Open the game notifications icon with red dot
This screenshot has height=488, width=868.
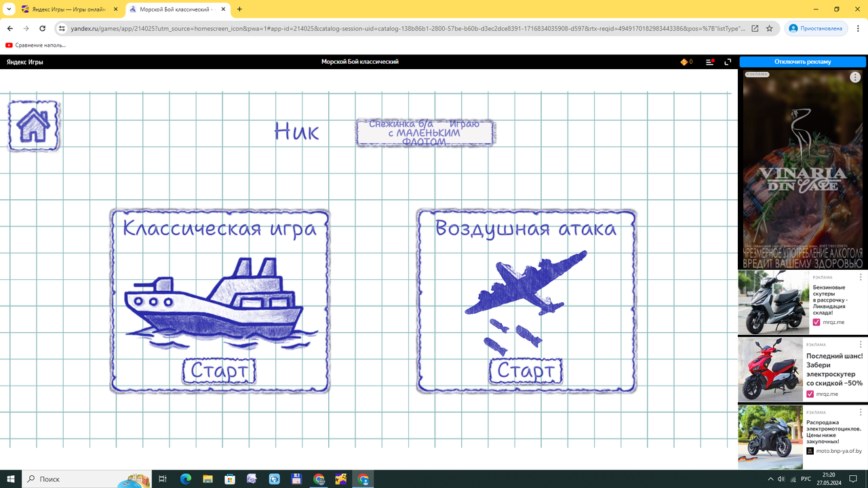709,61
